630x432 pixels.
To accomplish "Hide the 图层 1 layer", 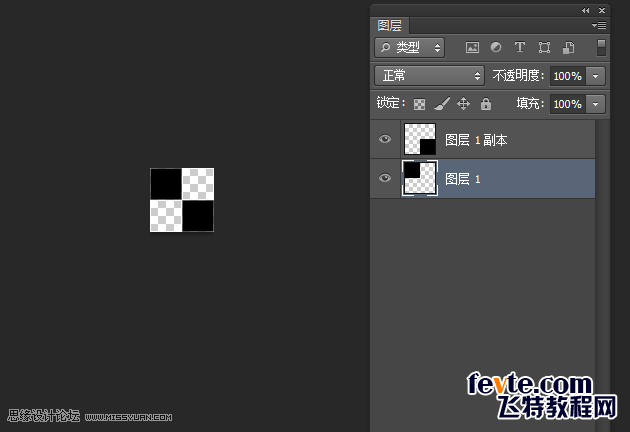I will click(385, 178).
